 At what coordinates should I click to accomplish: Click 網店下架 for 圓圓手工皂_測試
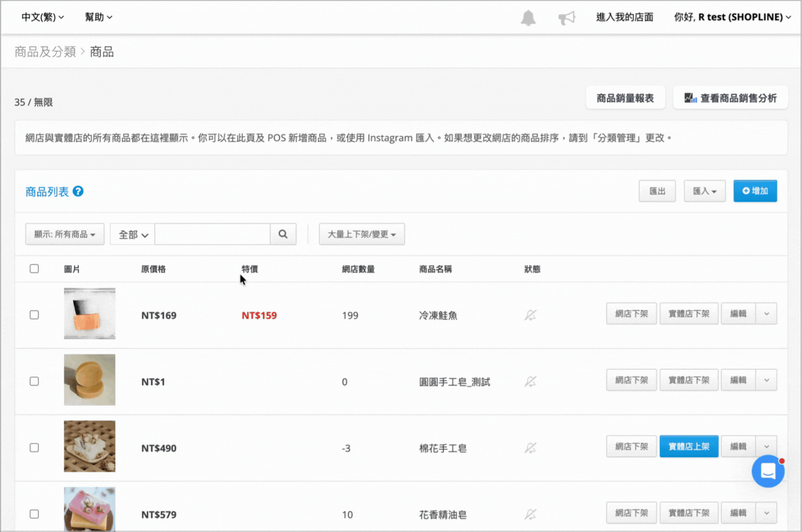[632, 380]
